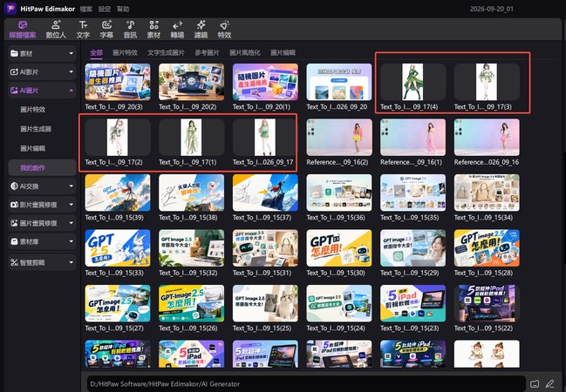Image resolution: width=566 pixels, height=392 pixels.
Task: Open the 設定 menu
Action: [105, 9]
